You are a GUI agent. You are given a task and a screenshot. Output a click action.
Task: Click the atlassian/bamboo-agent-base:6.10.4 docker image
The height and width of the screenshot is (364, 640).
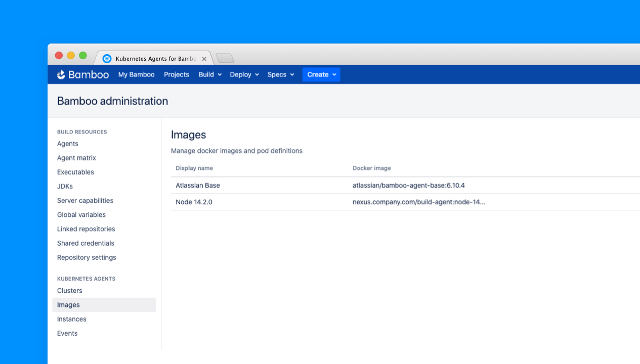point(409,185)
